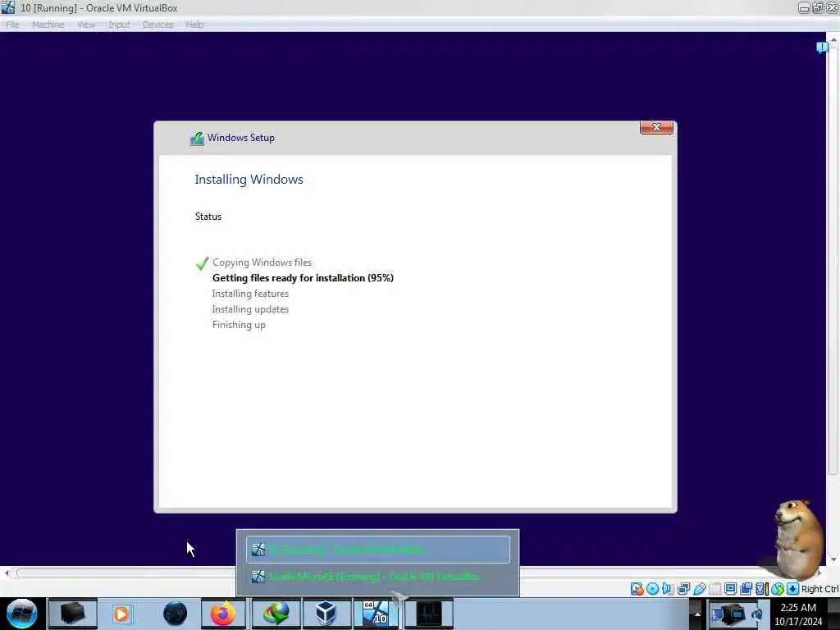Open Internet Download Manager from taskbar
Screen dimensions: 840x630
tap(276, 614)
